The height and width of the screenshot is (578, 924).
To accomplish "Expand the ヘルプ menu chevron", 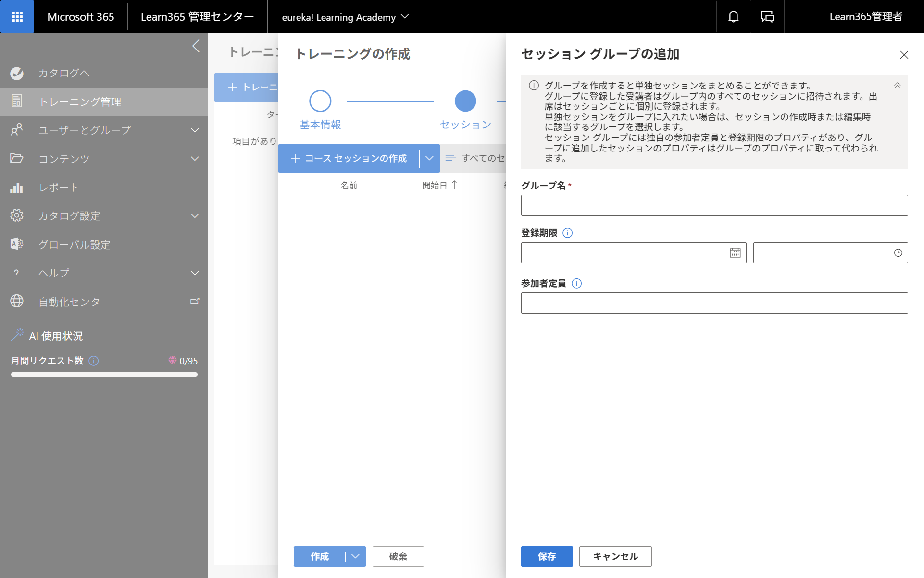I will point(195,273).
